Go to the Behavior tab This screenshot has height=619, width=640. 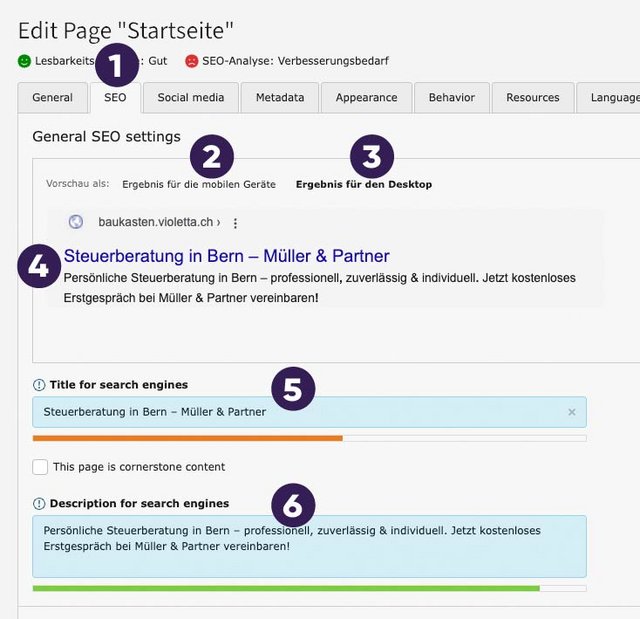point(452,98)
